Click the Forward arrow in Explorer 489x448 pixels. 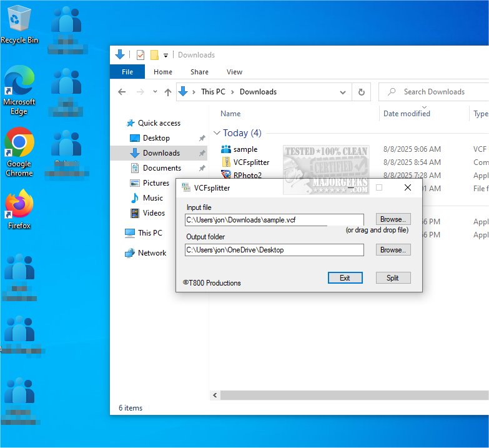[x=141, y=92]
